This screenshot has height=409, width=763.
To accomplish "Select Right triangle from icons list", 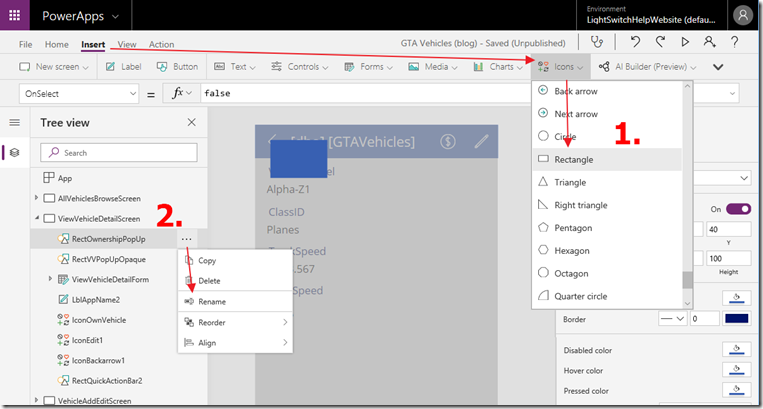I will pos(607,205).
